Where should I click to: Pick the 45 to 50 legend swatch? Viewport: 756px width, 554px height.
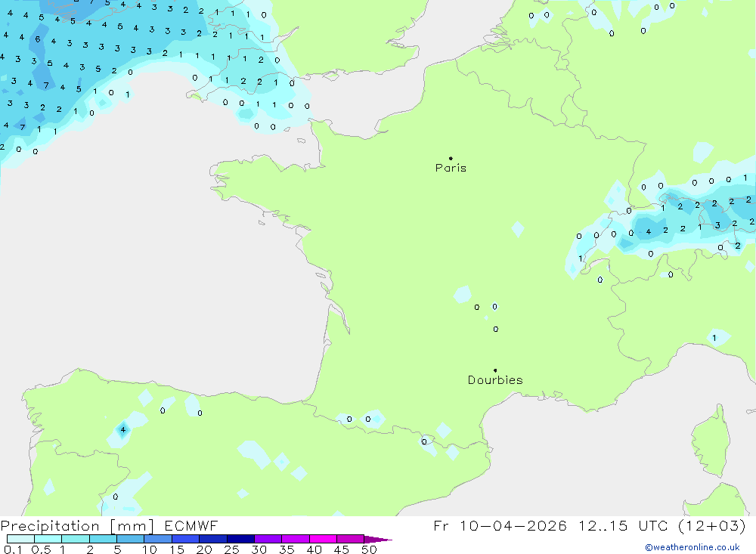(x=351, y=539)
